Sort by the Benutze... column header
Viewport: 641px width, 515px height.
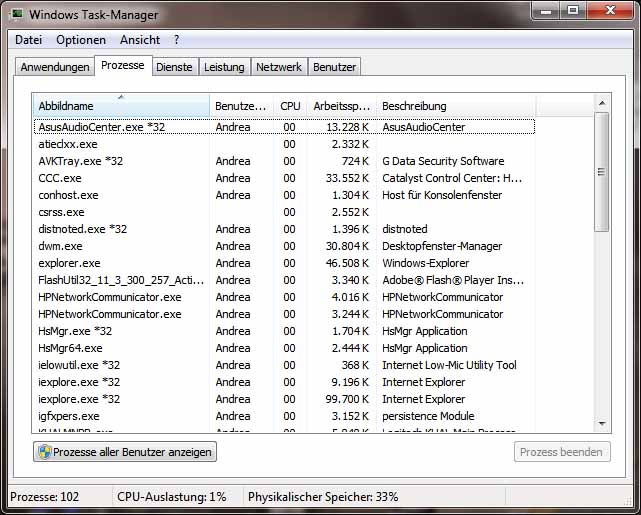[x=241, y=106]
